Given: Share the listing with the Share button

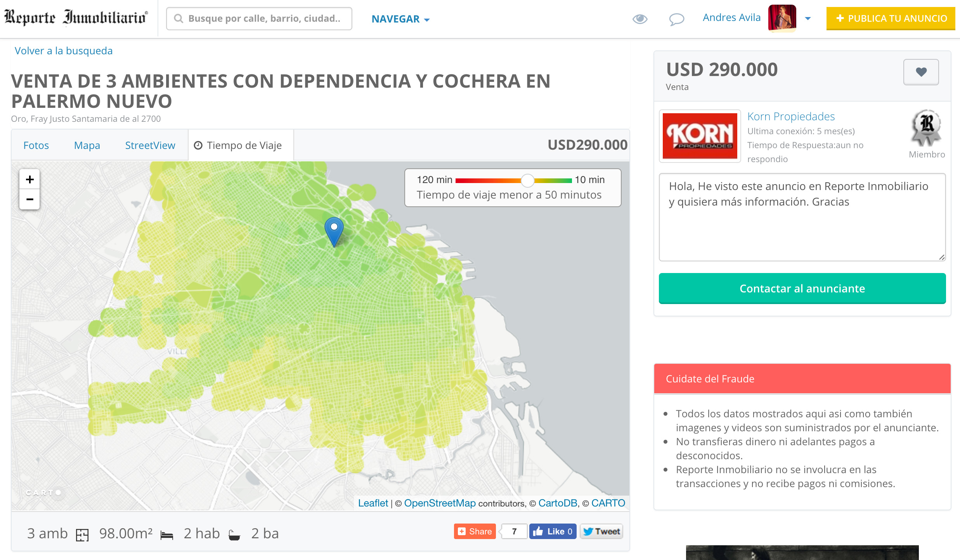Looking at the screenshot, I should click(475, 531).
